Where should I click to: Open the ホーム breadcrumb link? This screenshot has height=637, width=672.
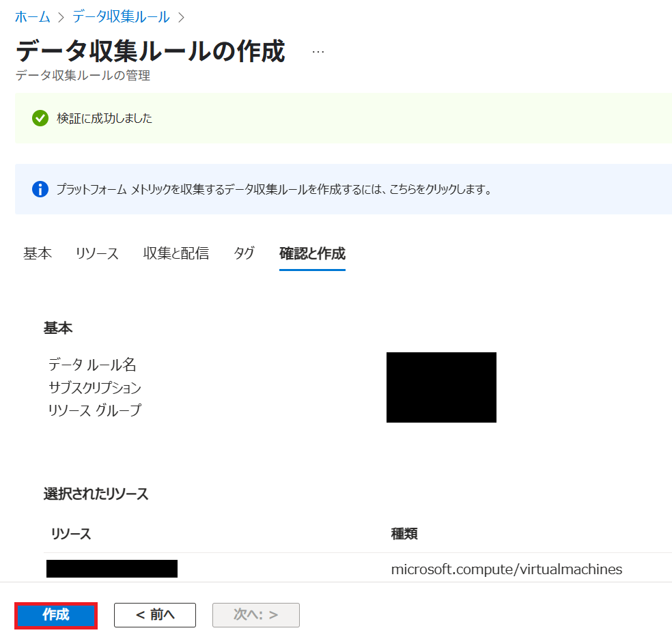[x=33, y=17]
